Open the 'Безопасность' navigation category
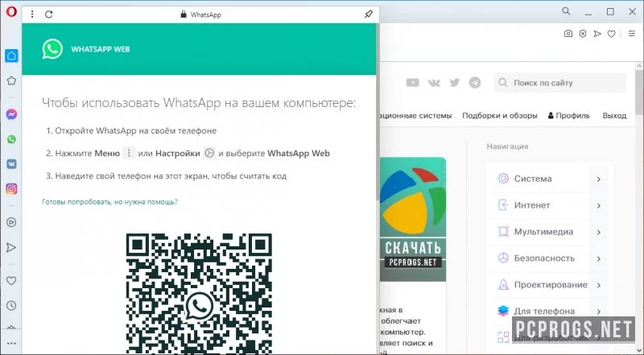This screenshot has height=355, width=644. (x=549, y=258)
